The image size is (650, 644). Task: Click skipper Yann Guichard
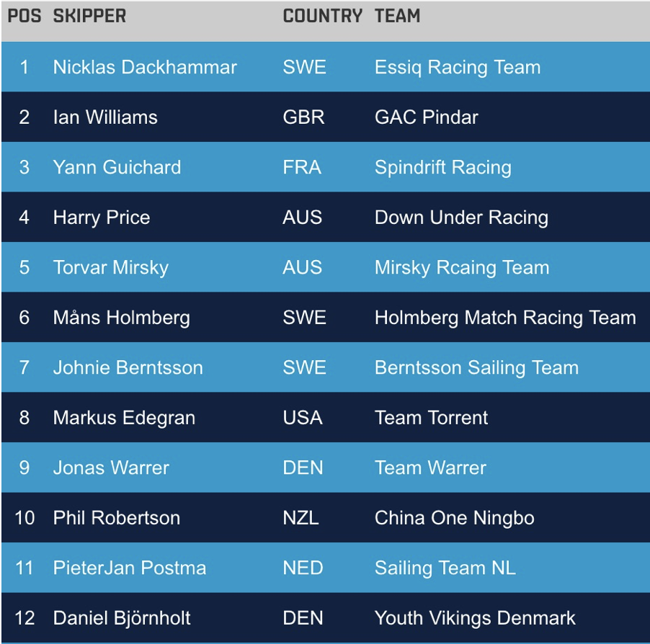(x=117, y=167)
